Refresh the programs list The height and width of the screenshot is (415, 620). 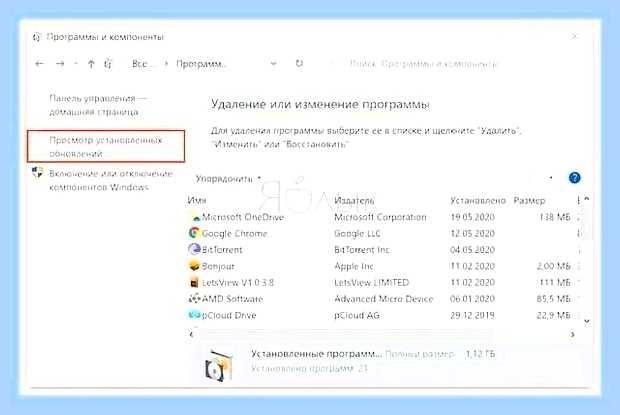[x=299, y=63]
